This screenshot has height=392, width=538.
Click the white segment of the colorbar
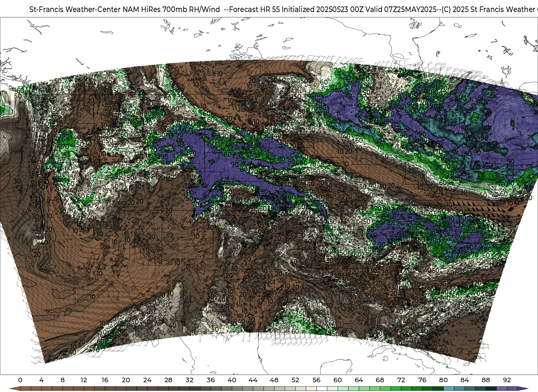point(322,388)
